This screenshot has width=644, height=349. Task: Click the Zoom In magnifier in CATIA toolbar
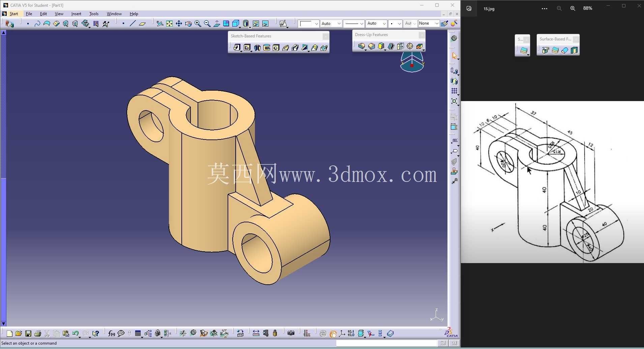coord(198,23)
